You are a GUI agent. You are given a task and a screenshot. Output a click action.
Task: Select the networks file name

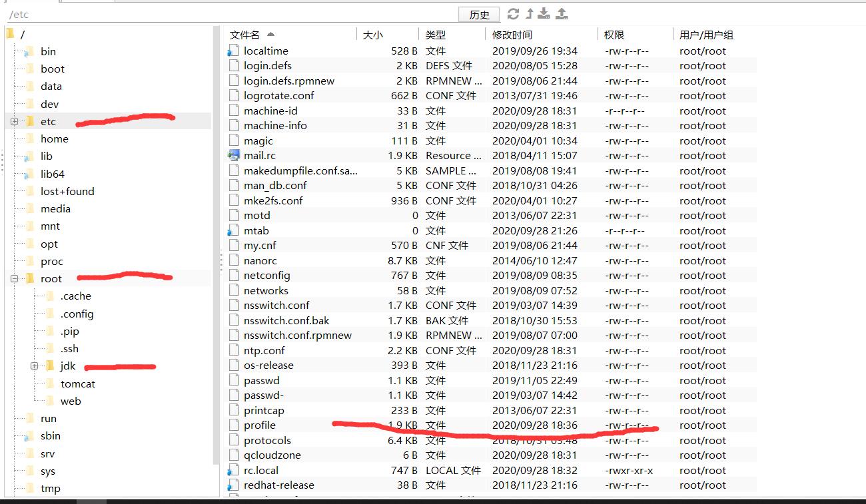pyautogui.click(x=266, y=290)
